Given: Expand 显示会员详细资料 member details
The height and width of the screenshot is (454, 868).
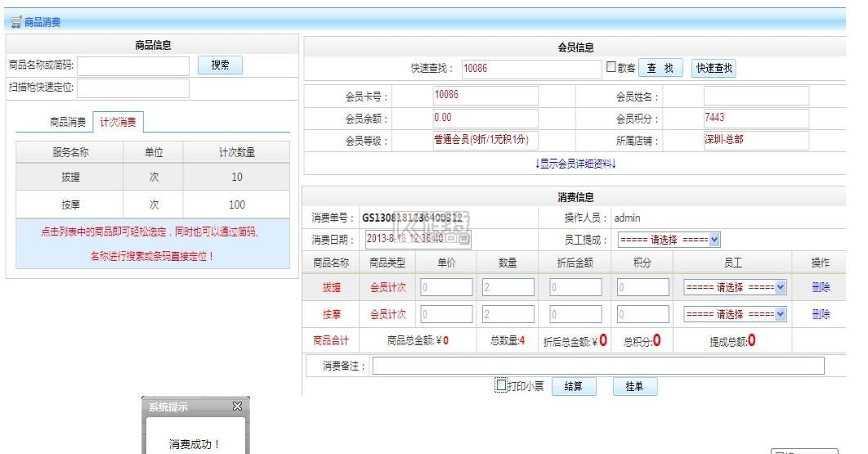Looking at the screenshot, I should tap(575, 164).
